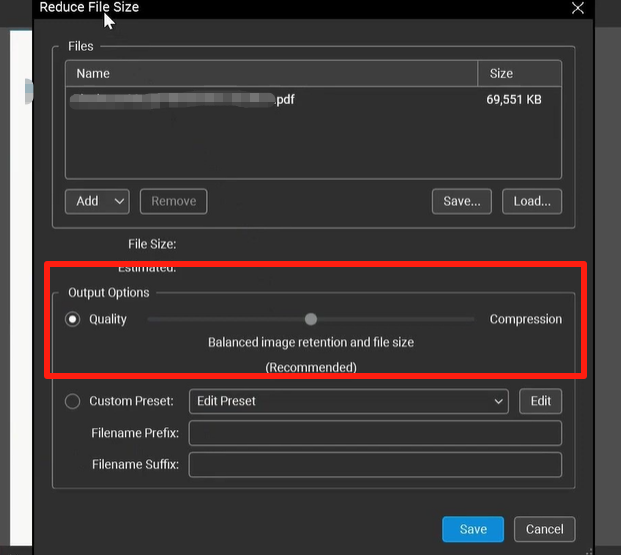Screen dimensions: 621x555
Task: Click the Remove button
Action: click(173, 201)
